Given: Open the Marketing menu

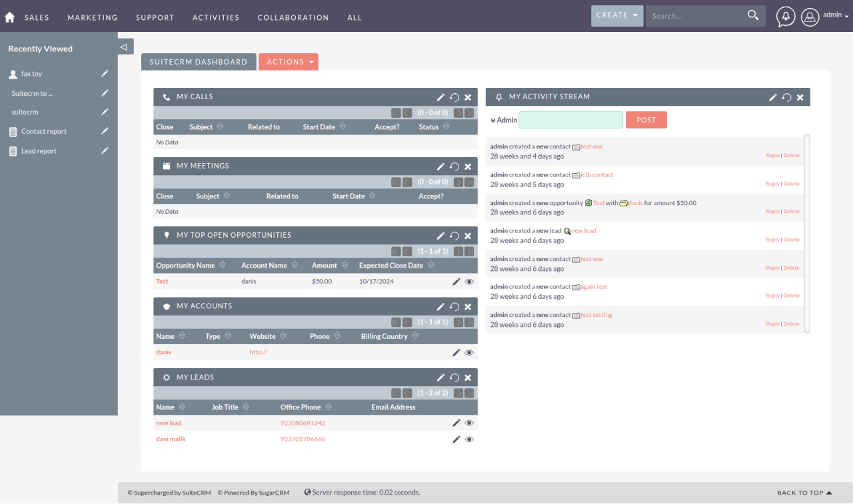Looking at the screenshot, I should (x=92, y=18).
